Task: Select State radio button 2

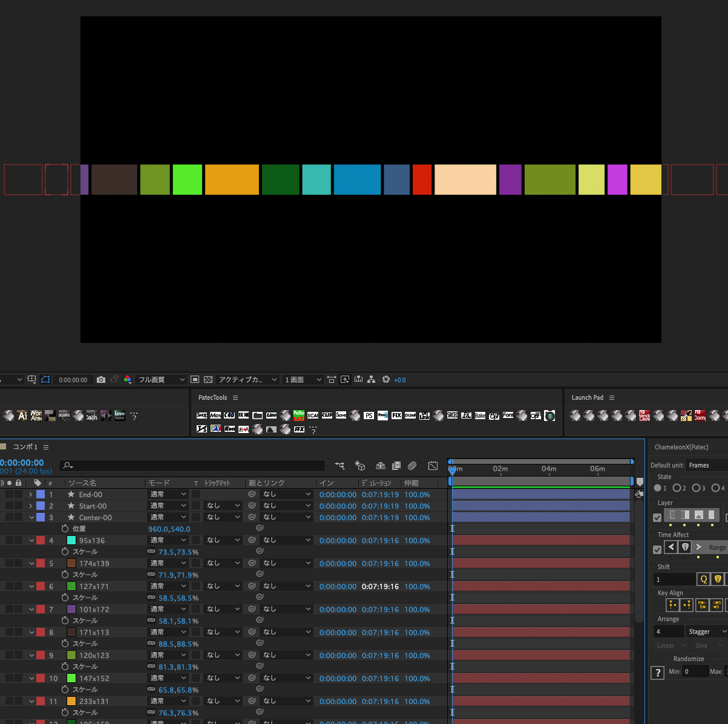Action: point(677,488)
